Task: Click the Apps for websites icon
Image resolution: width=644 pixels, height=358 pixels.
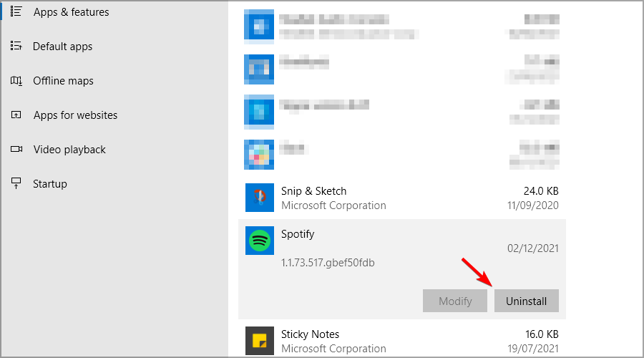Action: tap(16, 115)
